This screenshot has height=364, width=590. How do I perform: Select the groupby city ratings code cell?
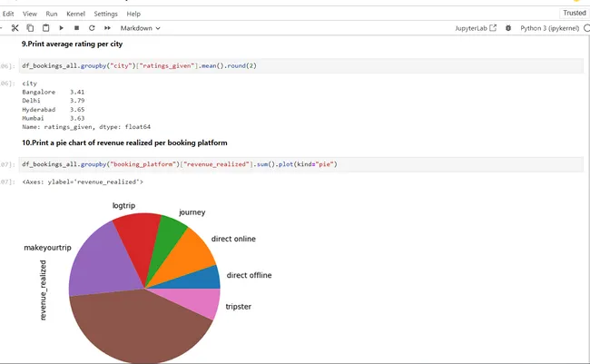tap(301, 66)
